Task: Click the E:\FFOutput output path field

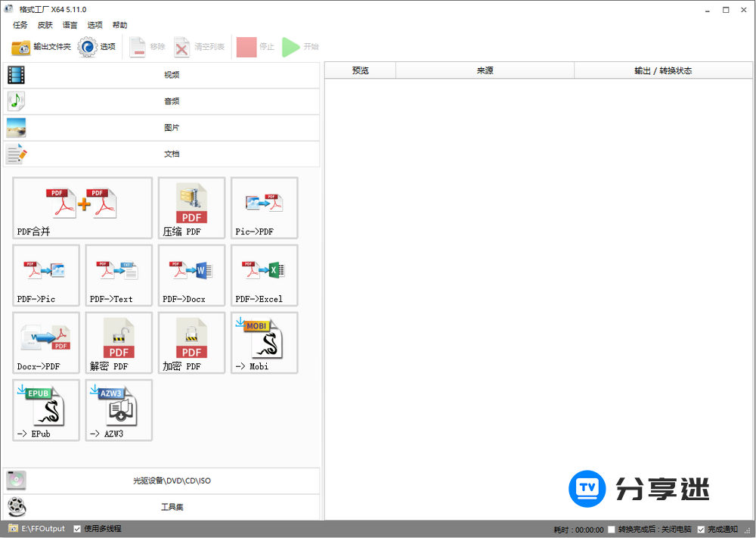Action: [34, 528]
